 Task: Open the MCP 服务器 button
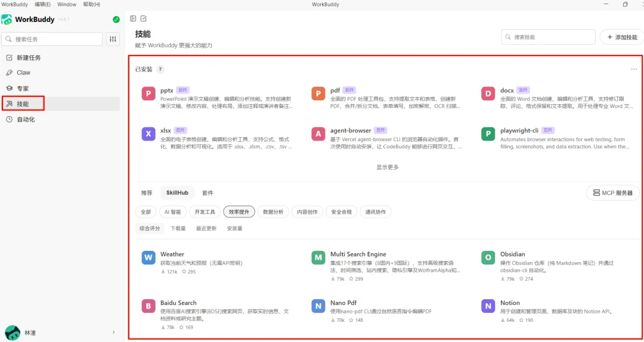(x=613, y=192)
